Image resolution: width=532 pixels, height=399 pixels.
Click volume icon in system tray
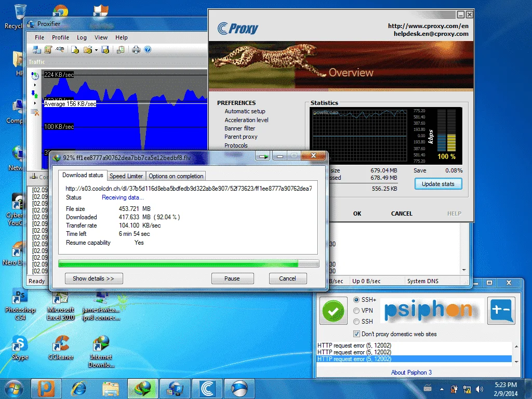click(479, 389)
